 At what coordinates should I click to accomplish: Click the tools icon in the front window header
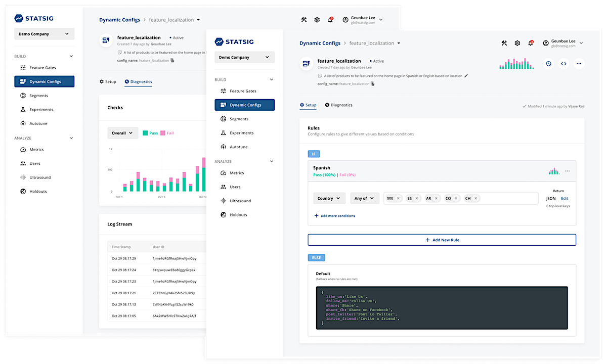(504, 43)
